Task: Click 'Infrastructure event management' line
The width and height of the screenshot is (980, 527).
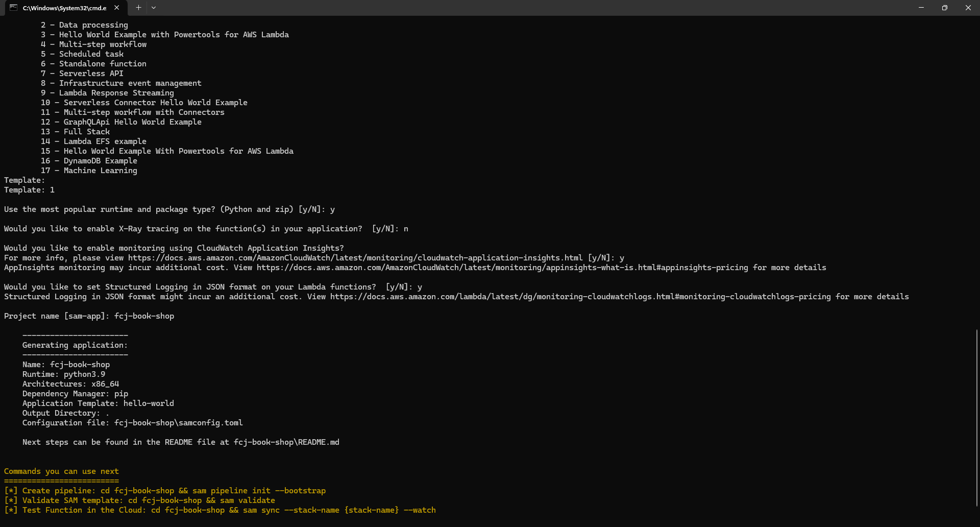Action: [x=121, y=83]
